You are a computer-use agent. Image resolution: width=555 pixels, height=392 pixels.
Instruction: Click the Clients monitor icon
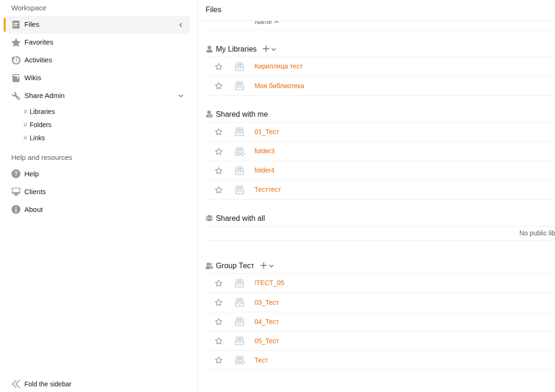pos(16,192)
